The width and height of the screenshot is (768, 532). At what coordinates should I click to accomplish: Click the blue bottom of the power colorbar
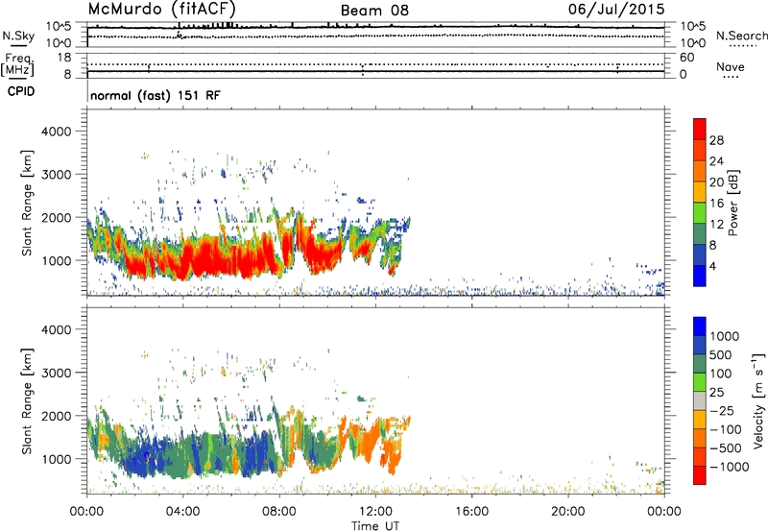coord(700,276)
